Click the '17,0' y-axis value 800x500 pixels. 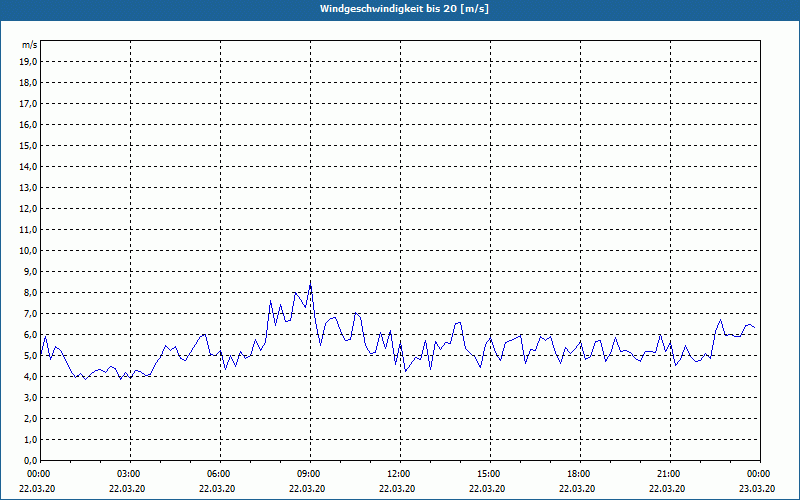pyautogui.click(x=29, y=104)
